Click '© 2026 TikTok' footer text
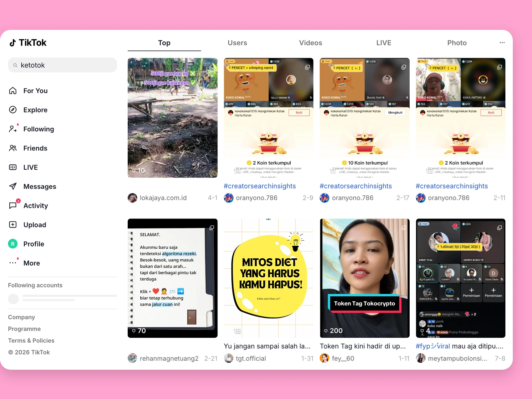Viewport: 532px width, 399px height. [29, 352]
